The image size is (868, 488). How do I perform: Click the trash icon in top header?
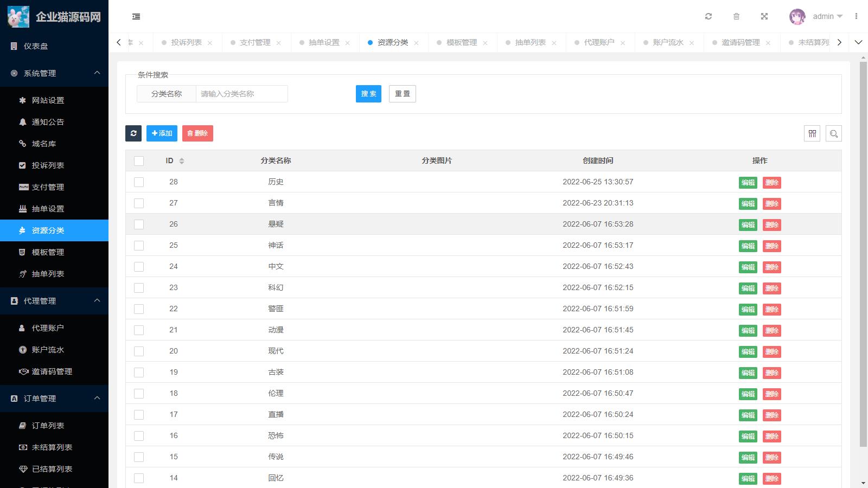[x=736, y=16]
